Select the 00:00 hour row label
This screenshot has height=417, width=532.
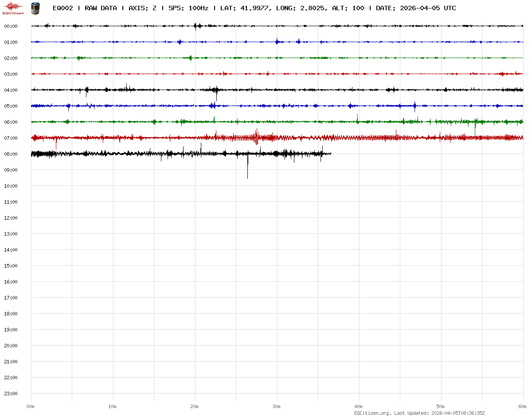click(11, 26)
